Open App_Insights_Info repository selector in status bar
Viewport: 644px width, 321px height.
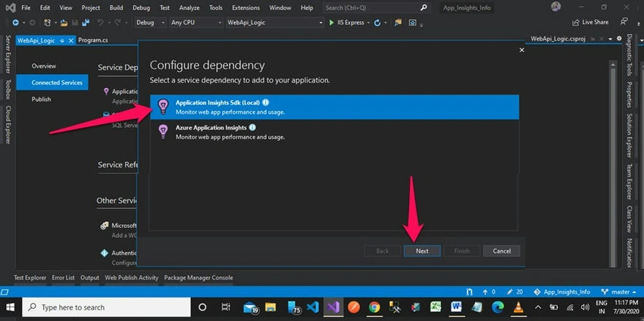click(x=561, y=292)
